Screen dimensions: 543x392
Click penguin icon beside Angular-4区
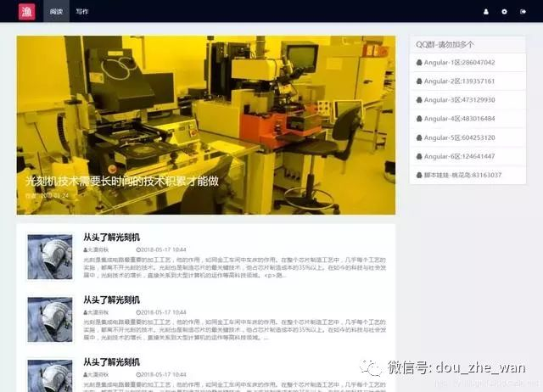point(419,119)
